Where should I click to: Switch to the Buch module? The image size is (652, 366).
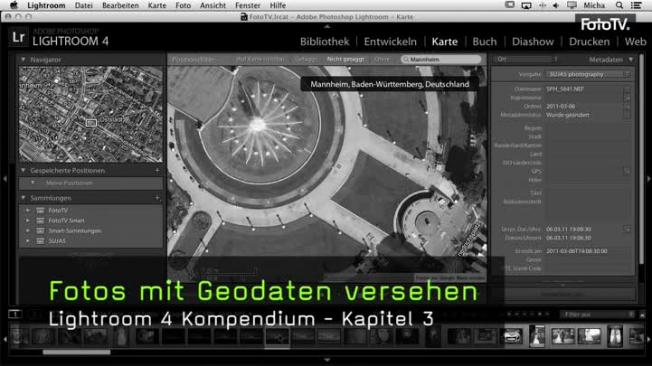pos(484,42)
